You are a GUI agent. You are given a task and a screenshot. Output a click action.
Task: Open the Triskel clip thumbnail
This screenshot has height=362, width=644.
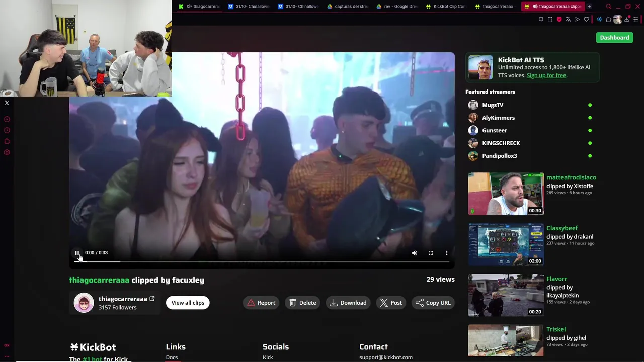(506, 340)
